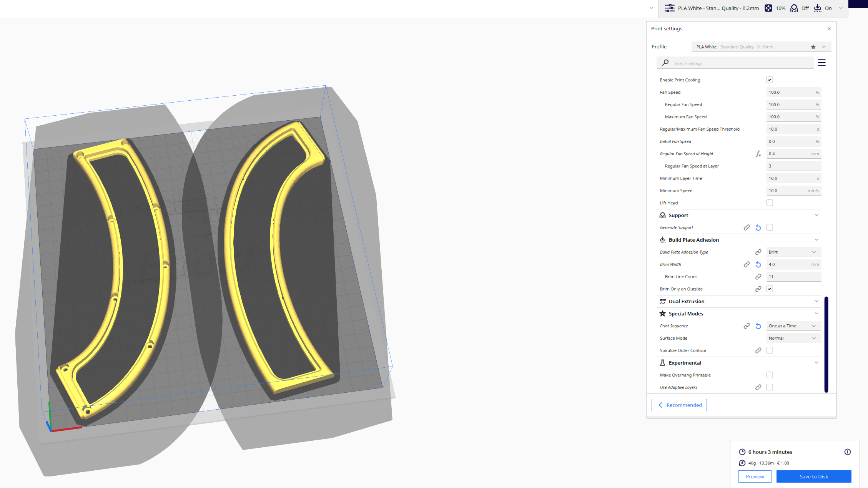Click the star to favorite the profile

[x=813, y=46]
